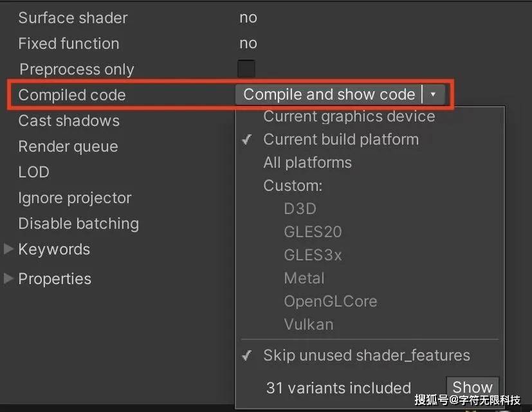Select Metal as the compile target
Screen dimensions: 532x412
point(304,278)
